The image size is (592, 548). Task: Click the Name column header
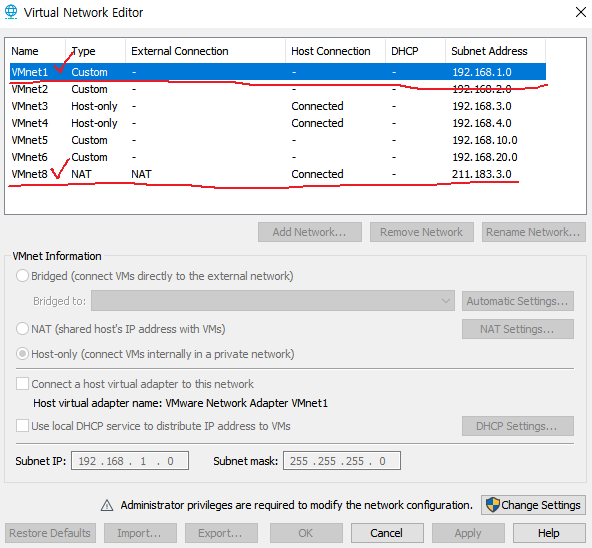click(x=35, y=51)
